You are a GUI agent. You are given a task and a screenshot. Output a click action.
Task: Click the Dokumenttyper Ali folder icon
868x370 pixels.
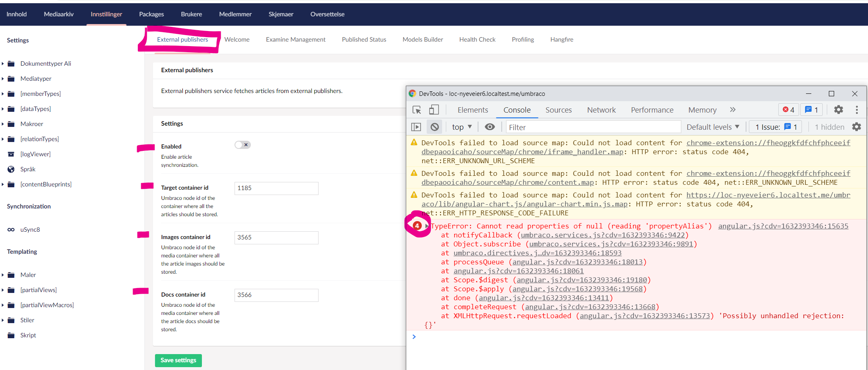[11, 64]
